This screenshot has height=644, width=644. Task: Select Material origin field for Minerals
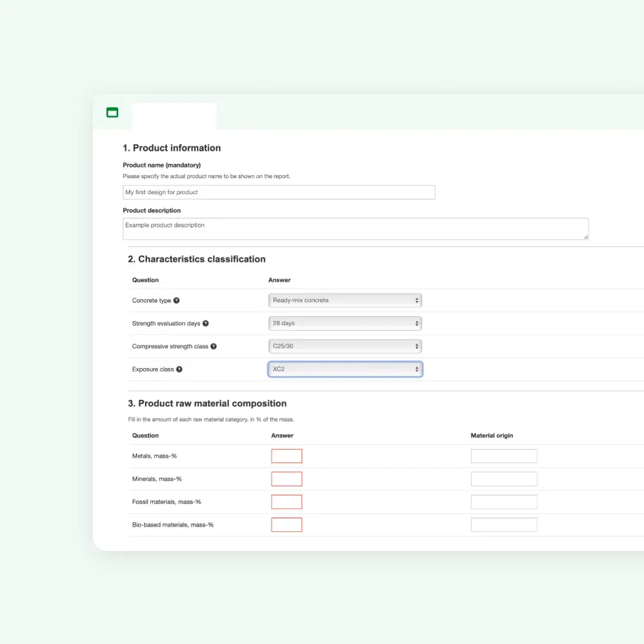coord(504,479)
